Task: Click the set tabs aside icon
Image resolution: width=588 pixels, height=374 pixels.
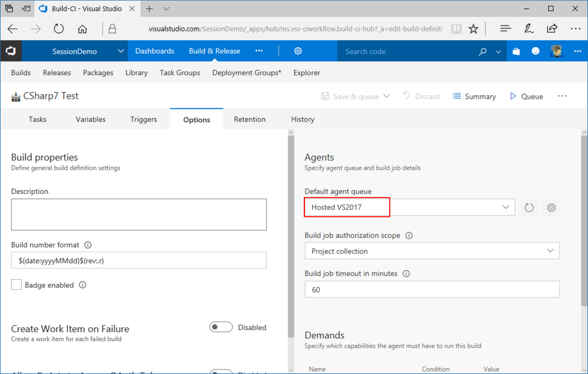Action: (x=26, y=9)
